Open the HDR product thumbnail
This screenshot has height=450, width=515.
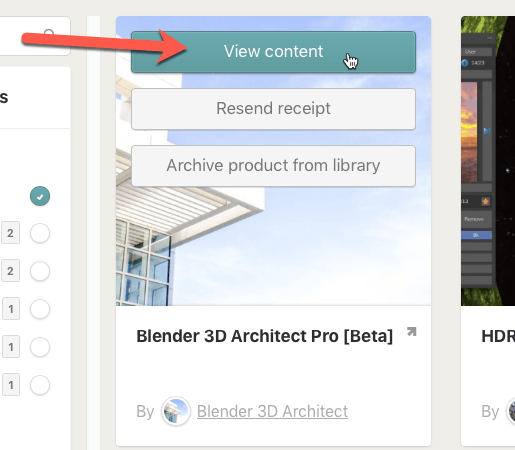[x=488, y=161]
